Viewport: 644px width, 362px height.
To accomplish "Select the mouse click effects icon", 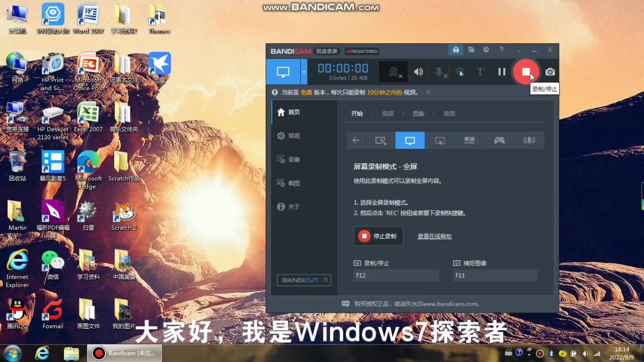I will [459, 72].
